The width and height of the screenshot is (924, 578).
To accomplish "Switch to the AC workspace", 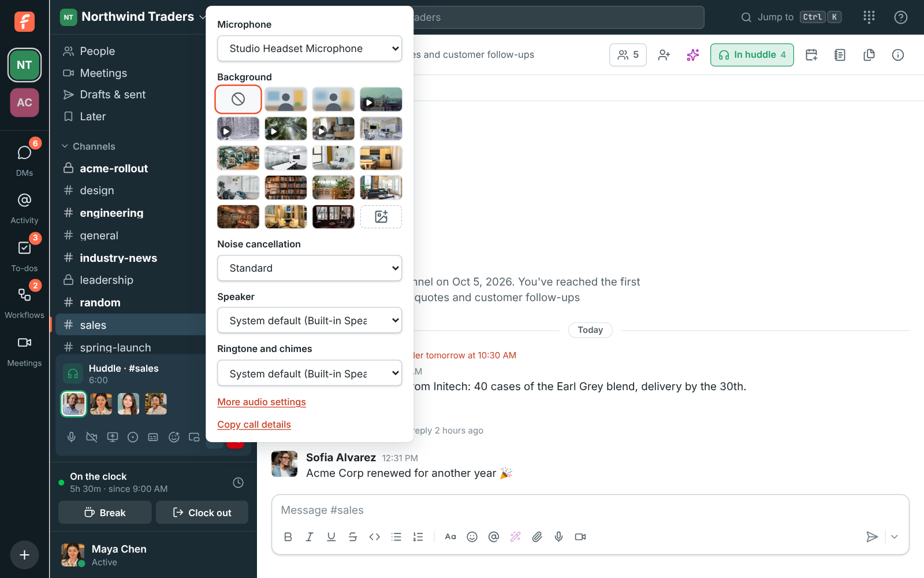I will pyautogui.click(x=24, y=102).
